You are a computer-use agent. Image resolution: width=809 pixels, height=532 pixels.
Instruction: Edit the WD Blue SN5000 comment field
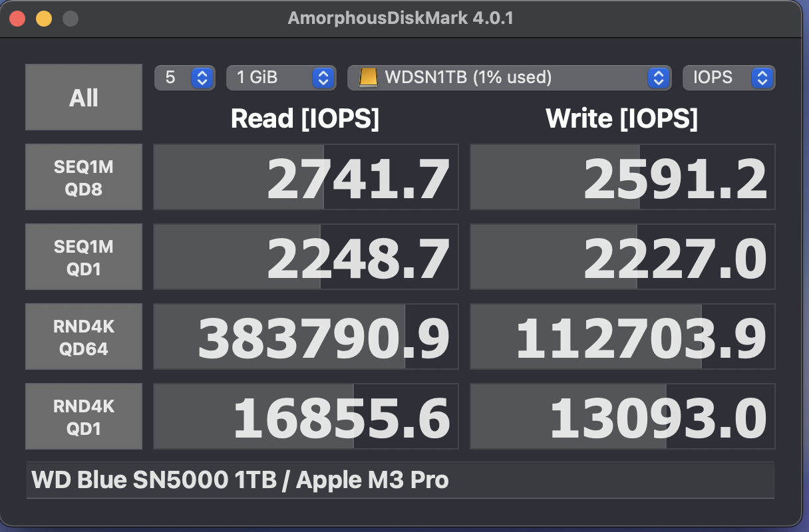point(400,480)
